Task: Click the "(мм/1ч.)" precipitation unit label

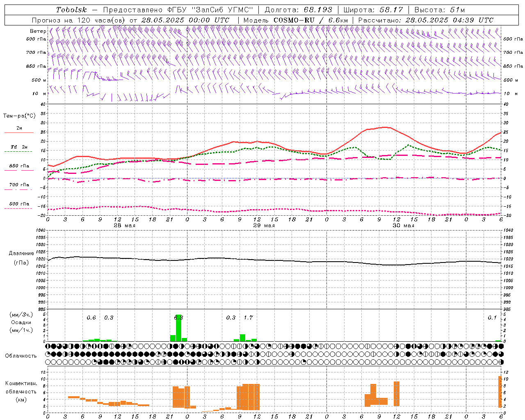Action: click(21, 330)
